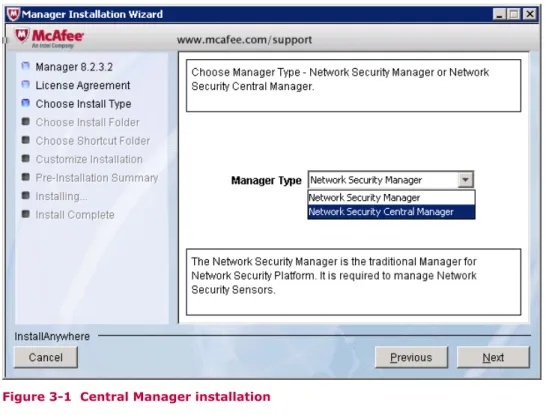
Task: Click the Install Complete step label
Action: pos(75,215)
